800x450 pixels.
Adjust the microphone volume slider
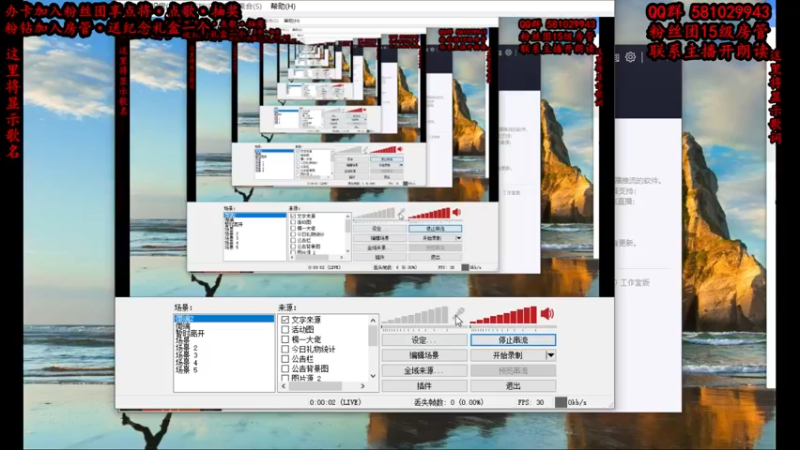pyautogui.click(x=416, y=315)
